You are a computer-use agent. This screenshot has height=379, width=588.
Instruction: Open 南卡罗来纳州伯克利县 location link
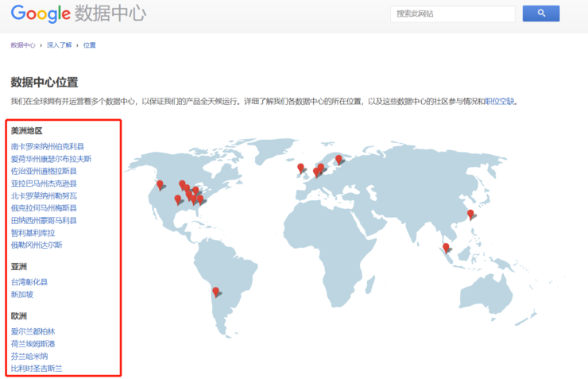(48, 147)
